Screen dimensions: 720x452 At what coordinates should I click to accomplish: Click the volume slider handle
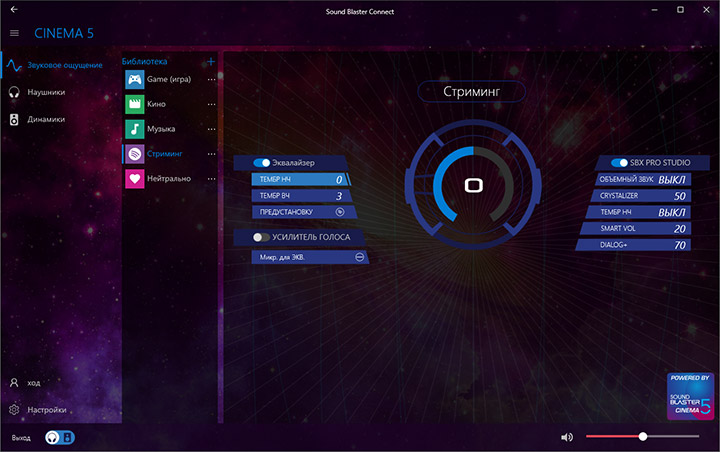(x=642, y=436)
